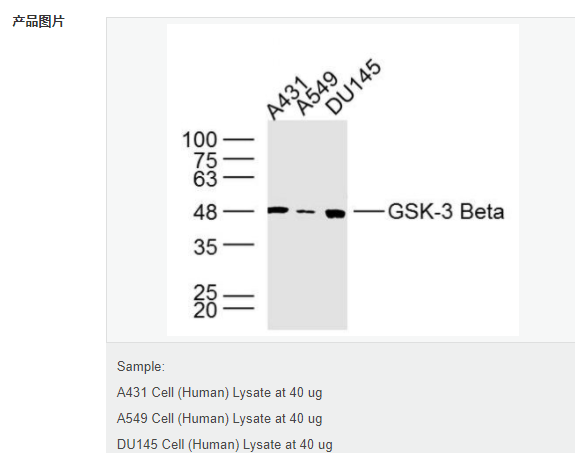This screenshot has height=453, width=575.
Task: Click the Sample: caption text
Action: click(x=141, y=366)
